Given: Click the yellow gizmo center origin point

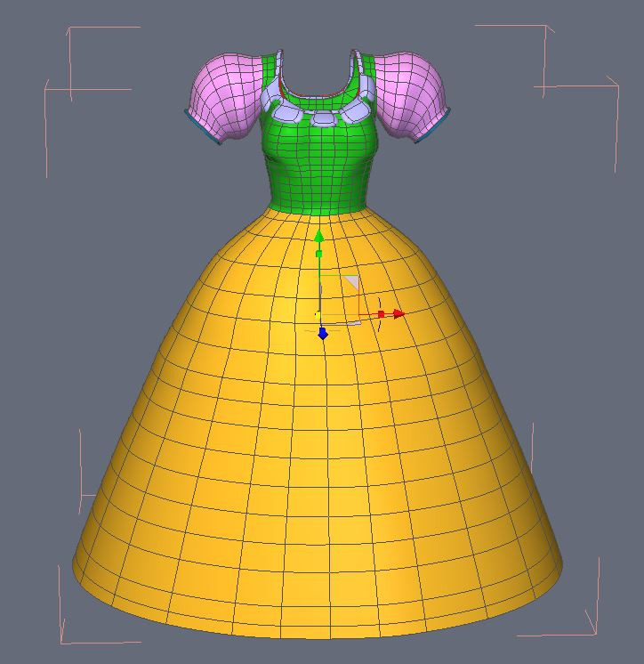Looking at the screenshot, I should (318, 314).
